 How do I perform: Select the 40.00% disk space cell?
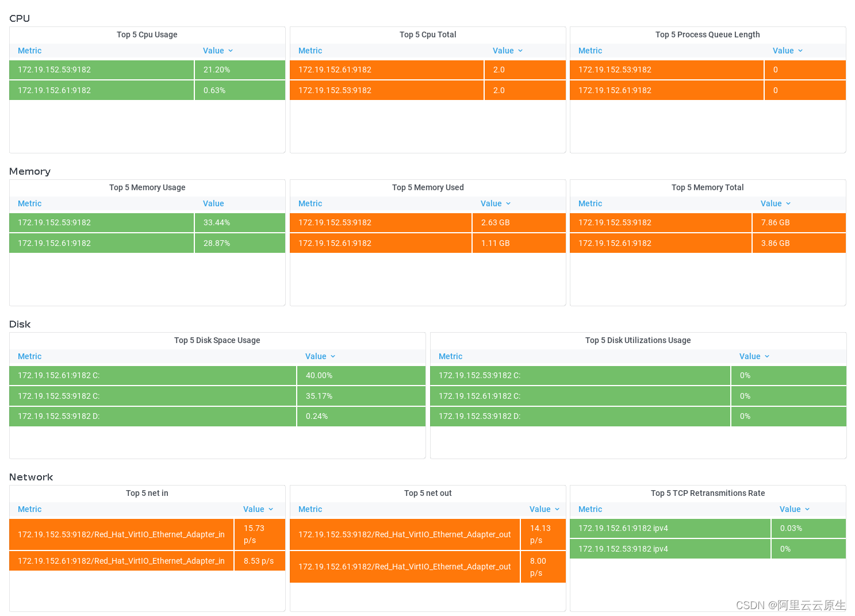[x=361, y=375]
